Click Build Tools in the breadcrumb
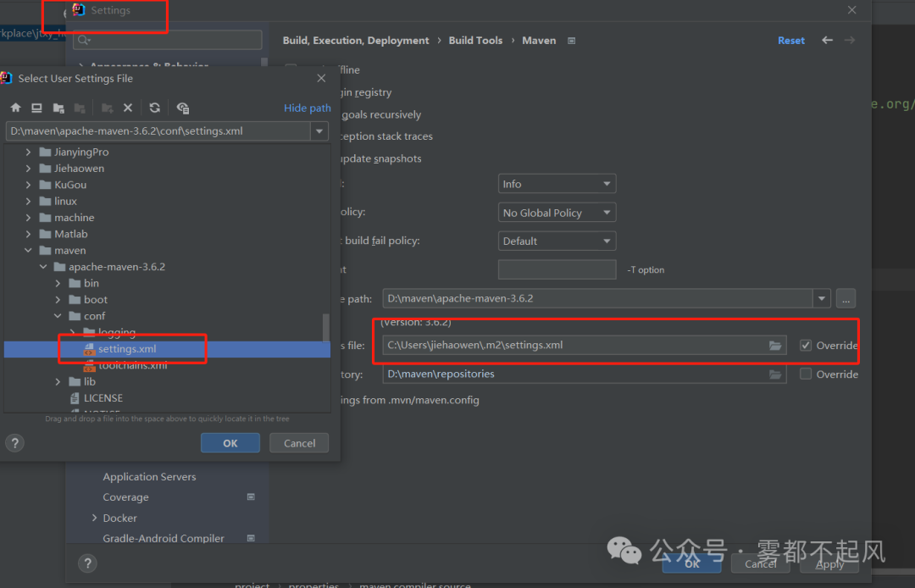This screenshot has width=915, height=588. [474, 40]
